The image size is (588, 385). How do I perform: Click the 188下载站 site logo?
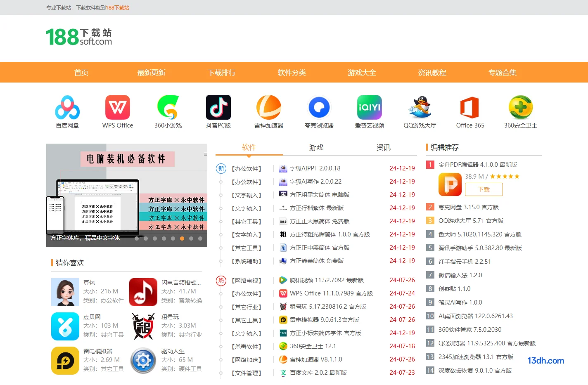click(x=79, y=37)
